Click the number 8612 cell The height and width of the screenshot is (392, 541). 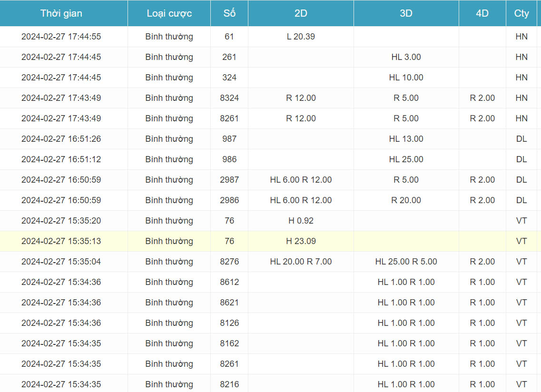[229, 282]
